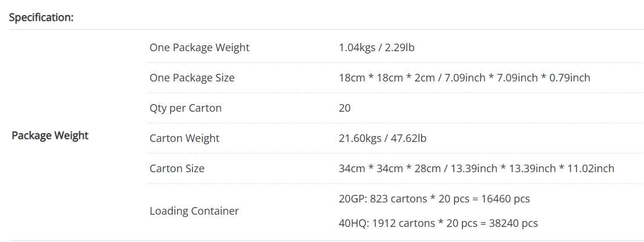The image size is (644, 242).
Task: Click the Loading Container label
Action: pyautogui.click(x=194, y=211)
